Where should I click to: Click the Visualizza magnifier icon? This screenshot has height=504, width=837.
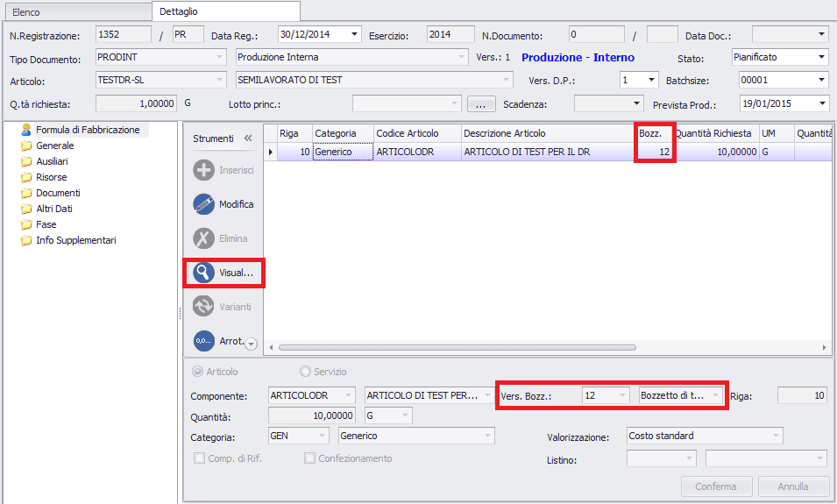(203, 273)
